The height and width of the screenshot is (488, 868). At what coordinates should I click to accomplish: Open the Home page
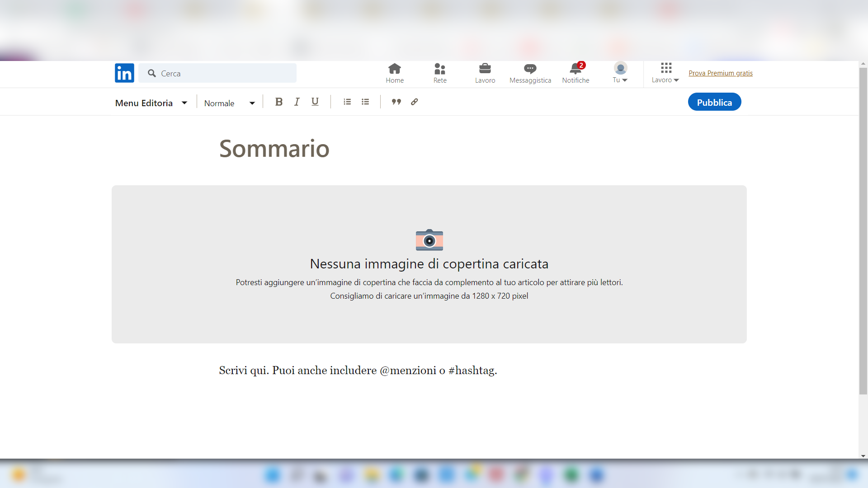pos(394,73)
